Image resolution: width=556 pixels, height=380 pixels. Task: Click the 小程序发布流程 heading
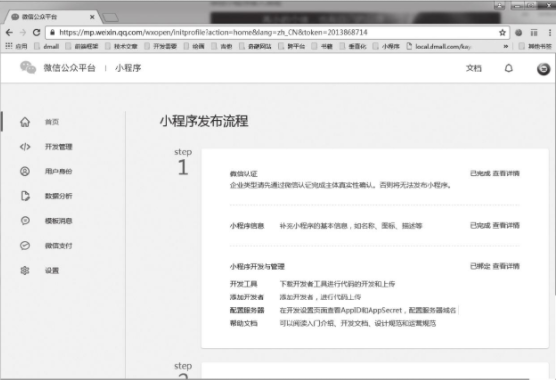204,121
